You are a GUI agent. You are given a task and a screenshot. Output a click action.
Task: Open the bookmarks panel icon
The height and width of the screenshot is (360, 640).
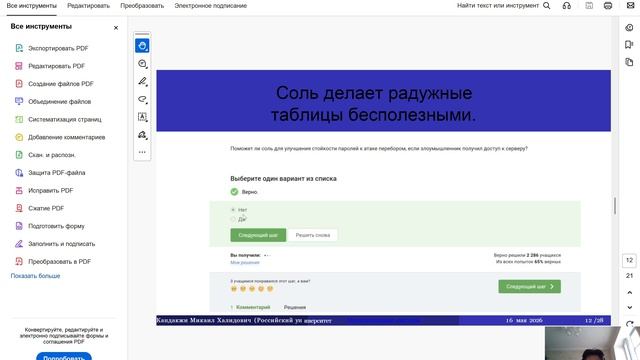[629, 44]
